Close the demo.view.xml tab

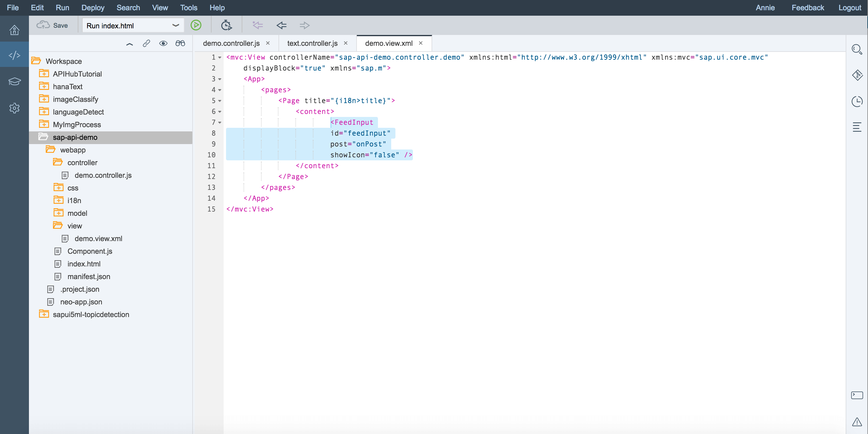(x=420, y=43)
